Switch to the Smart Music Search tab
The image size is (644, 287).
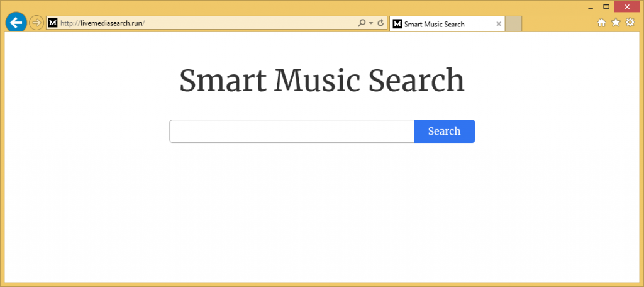[440, 24]
